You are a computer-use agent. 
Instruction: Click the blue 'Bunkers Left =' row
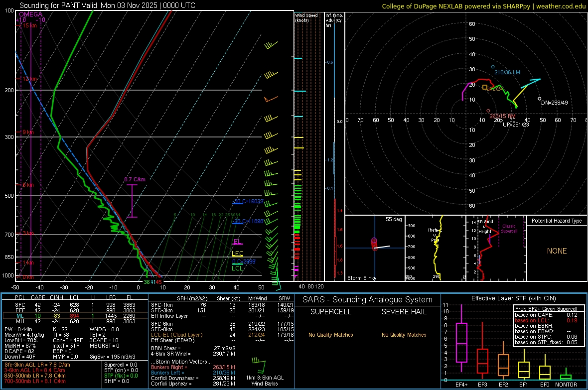point(193,373)
